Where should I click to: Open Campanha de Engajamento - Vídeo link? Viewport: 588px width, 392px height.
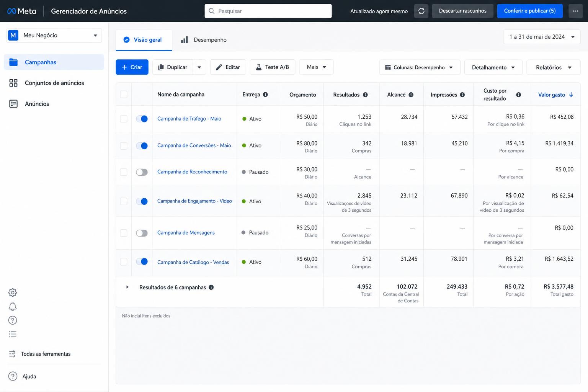(x=194, y=201)
